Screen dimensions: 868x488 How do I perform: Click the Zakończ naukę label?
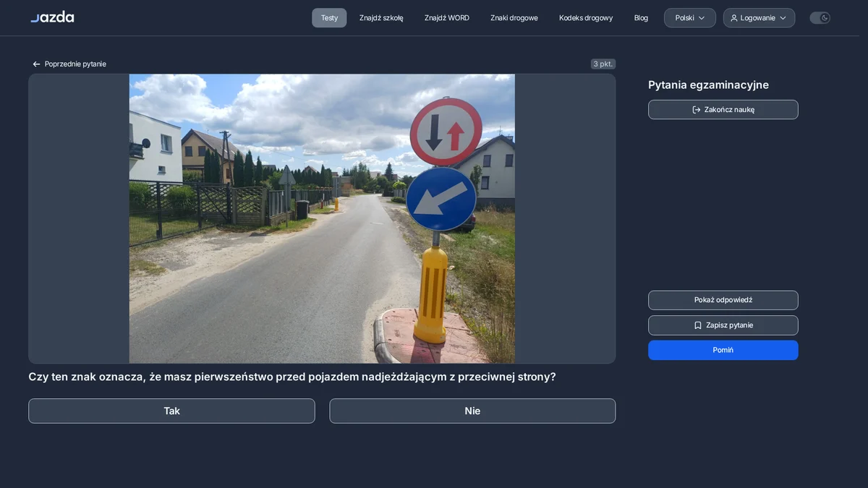click(729, 110)
